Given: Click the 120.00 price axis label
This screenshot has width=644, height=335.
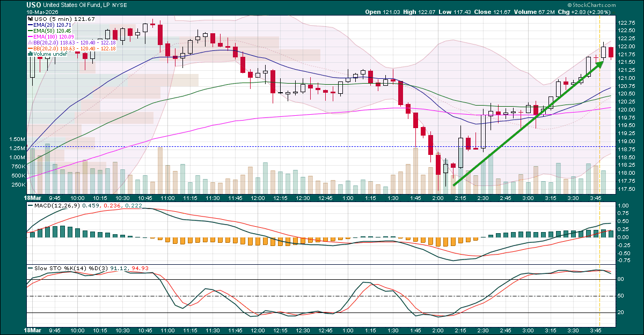Looking at the screenshot, I should 627,110.
